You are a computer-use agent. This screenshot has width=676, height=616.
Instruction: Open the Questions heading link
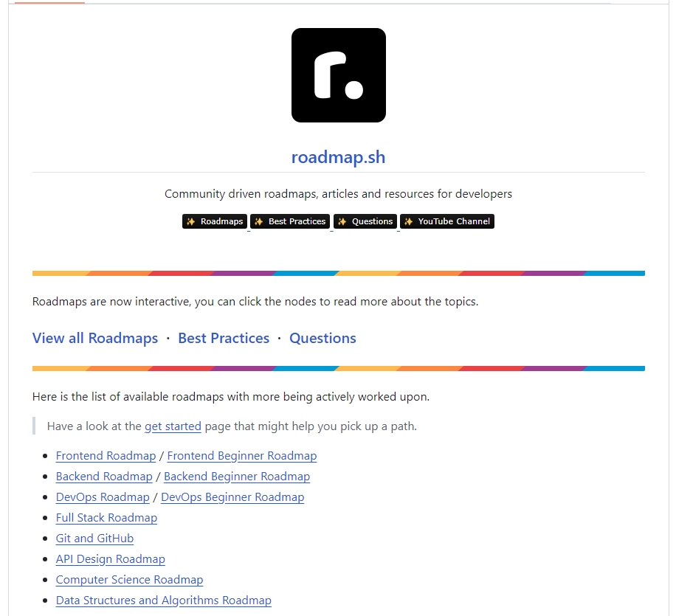tap(323, 338)
